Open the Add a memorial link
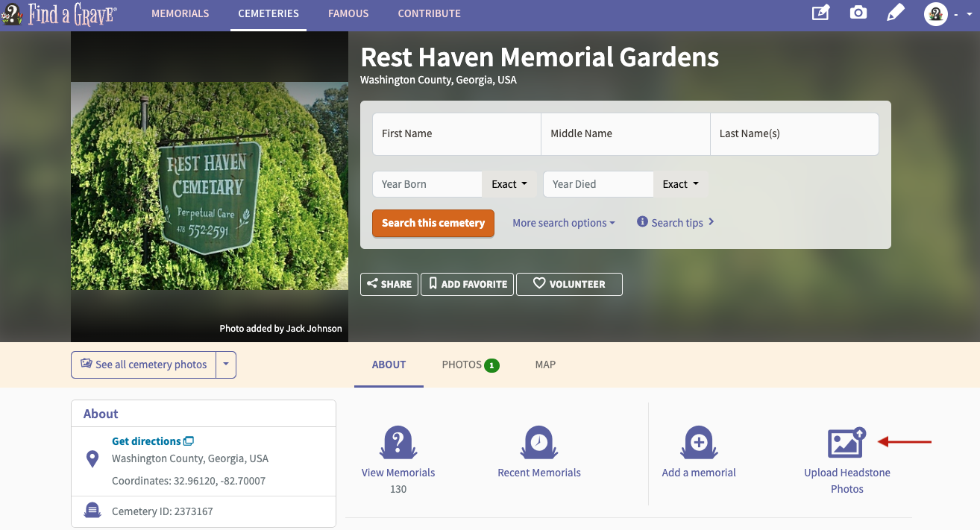This screenshot has height=530, width=980. click(699, 473)
